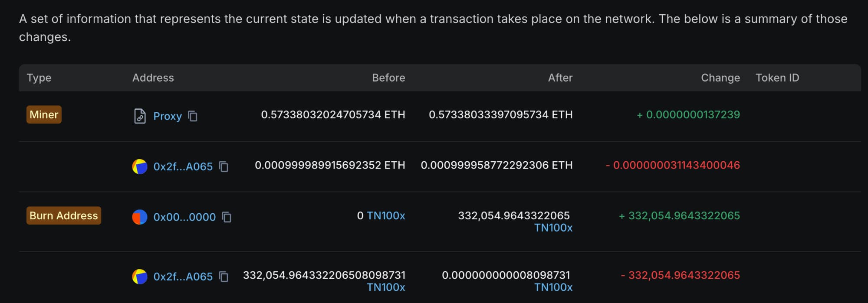The image size is (868, 303).
Task: Click TN100x link under 0.000000000008098731 After value
Action: 553,287
